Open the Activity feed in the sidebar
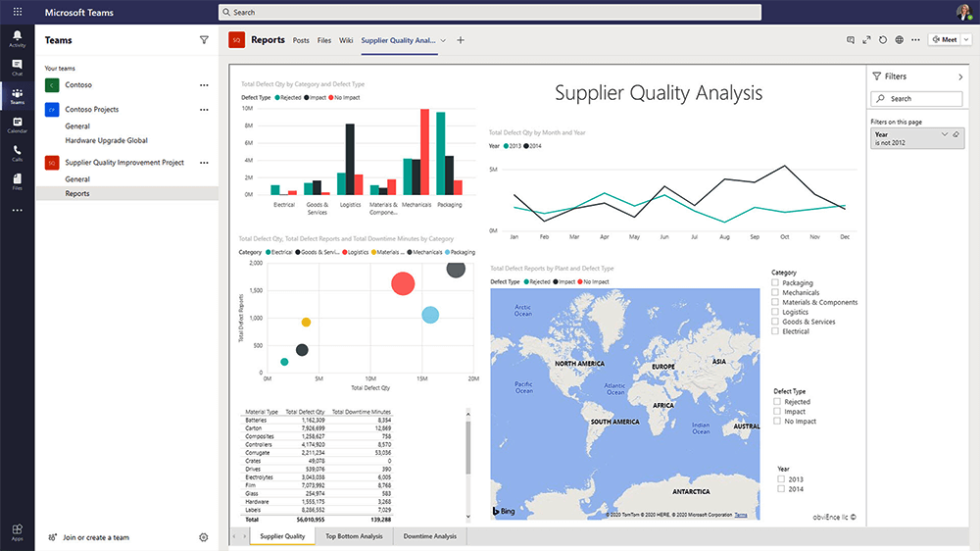 tap(17, 38)
